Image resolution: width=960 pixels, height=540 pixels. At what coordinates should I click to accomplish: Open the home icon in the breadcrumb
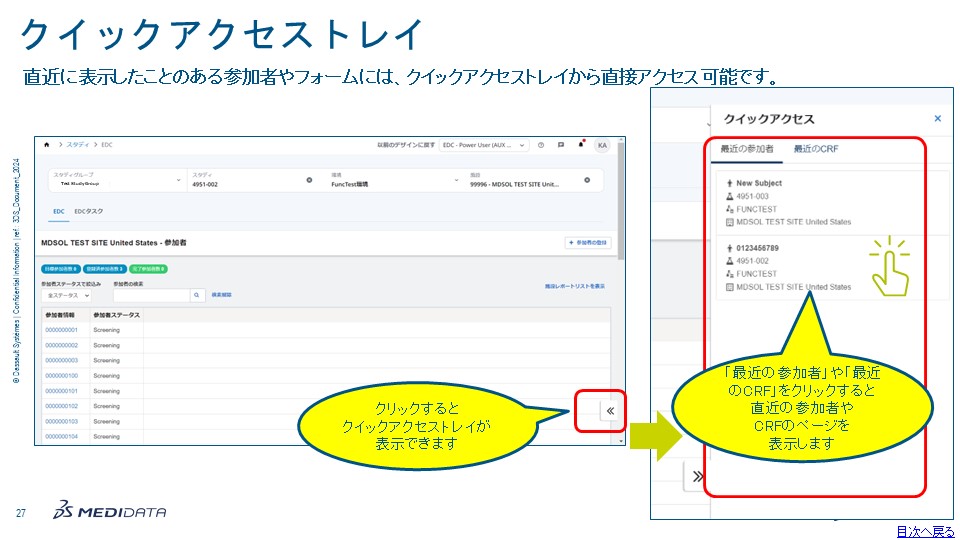coord(47,145)
